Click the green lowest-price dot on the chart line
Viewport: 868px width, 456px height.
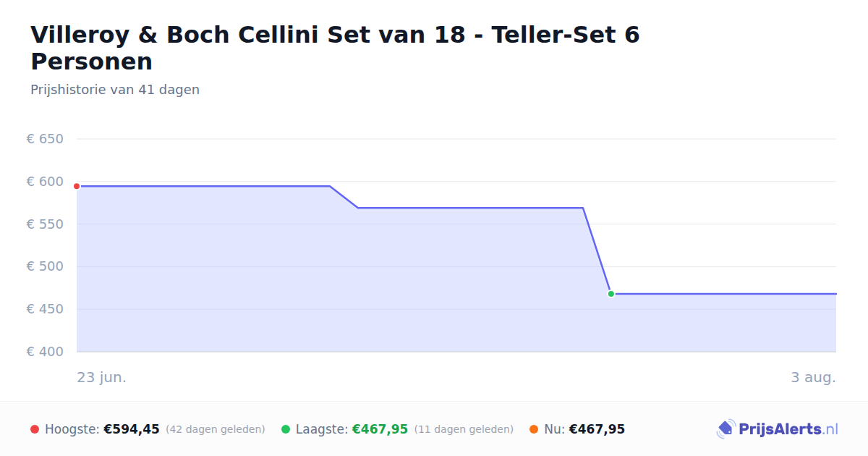(611, 294)
